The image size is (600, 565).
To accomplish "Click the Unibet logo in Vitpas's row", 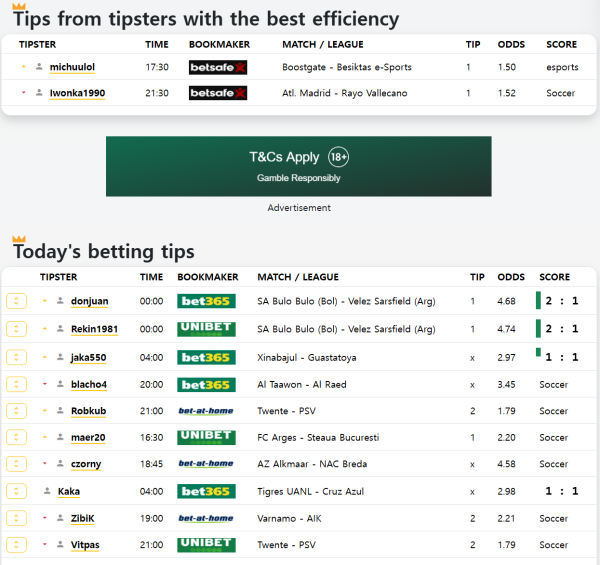I will [206, 545].
